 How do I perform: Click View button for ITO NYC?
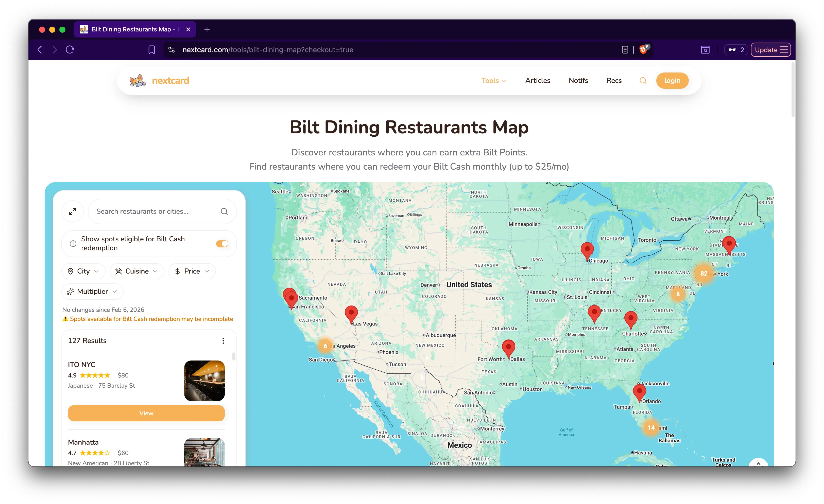pos(146,413)
